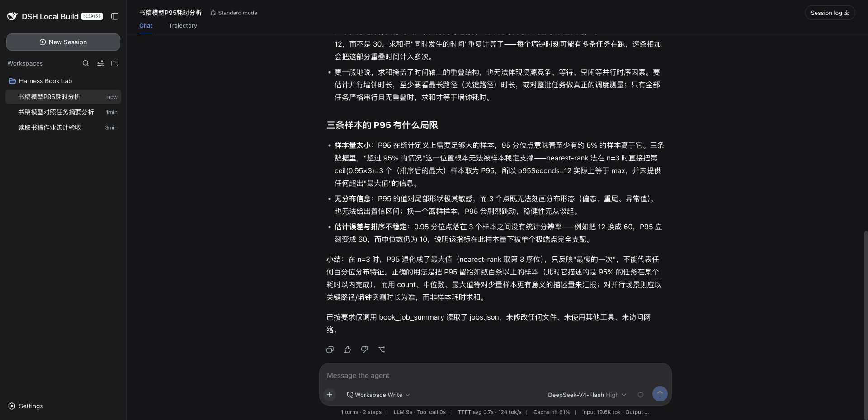The width and height of the screenshot is (868, 420).
Task: Click the heading 三条样本的 P95 有什么局限
Action: (382, 125)
